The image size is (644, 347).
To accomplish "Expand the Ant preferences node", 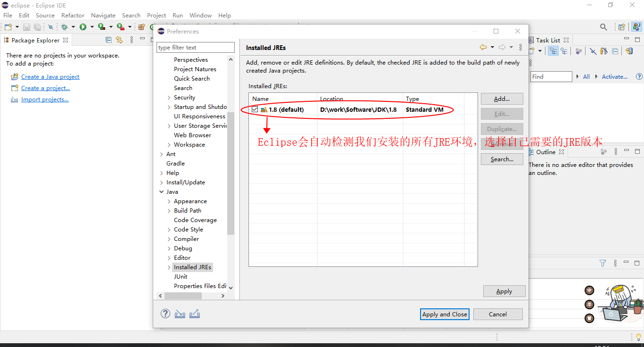I will (162, 154).
